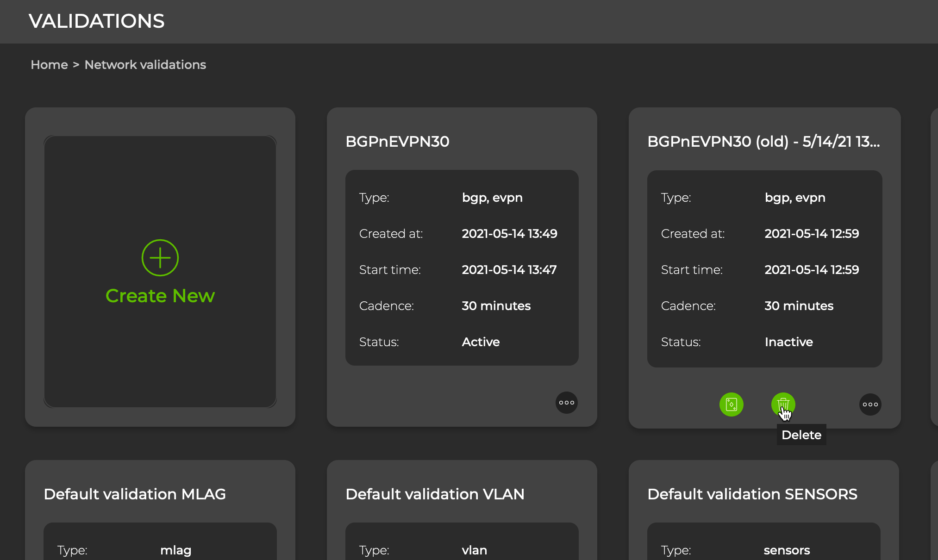Click the vlan type value in VLAN card

coord(474,550)
